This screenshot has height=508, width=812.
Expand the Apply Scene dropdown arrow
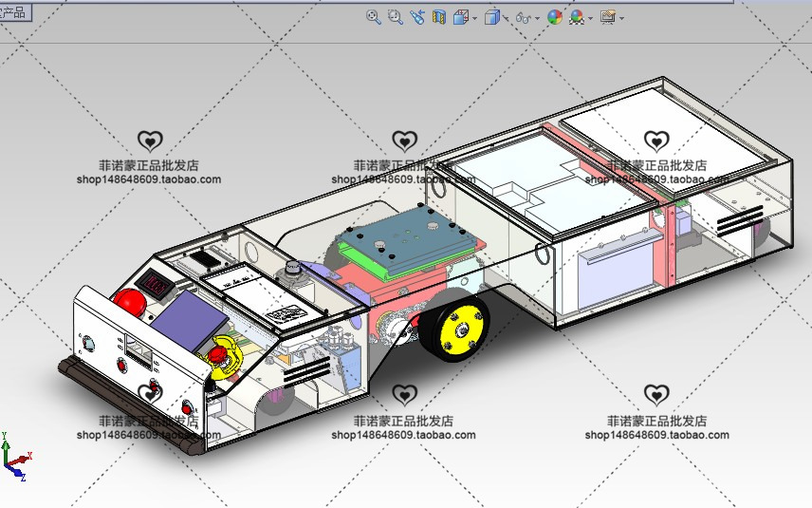[590, 19]
